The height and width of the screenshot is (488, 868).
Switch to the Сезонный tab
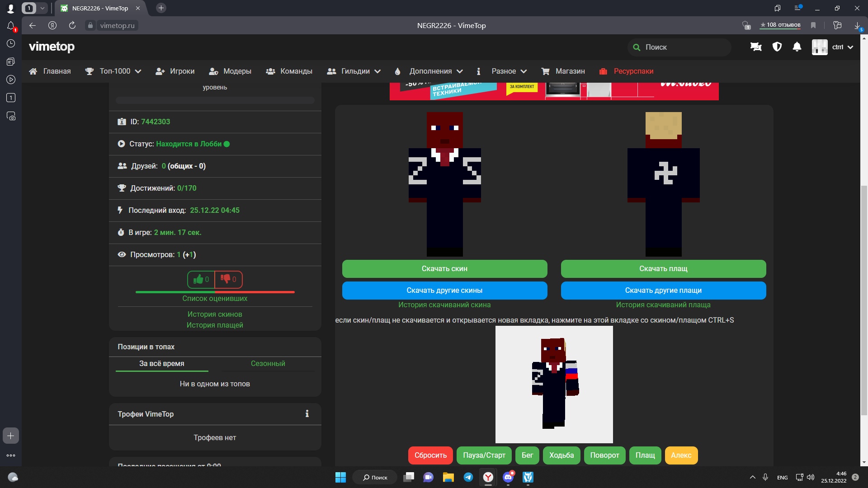268,363
